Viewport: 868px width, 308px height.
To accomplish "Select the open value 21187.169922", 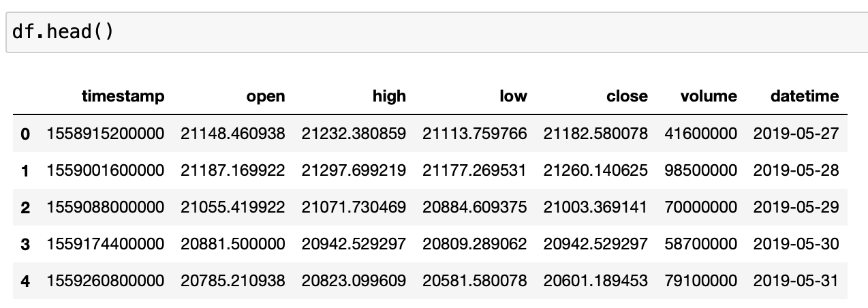I will click(x=233, y=170).
